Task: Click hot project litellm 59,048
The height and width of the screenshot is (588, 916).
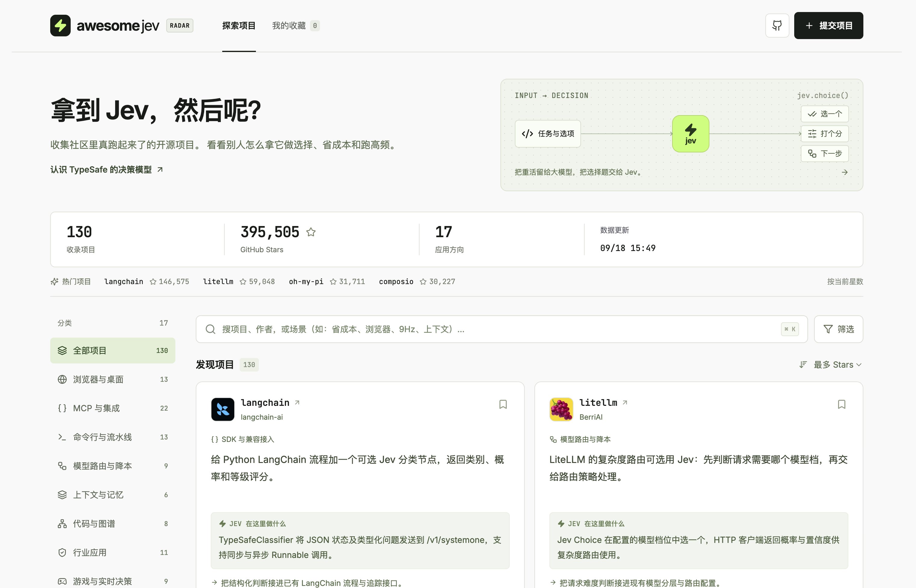Action: [x=239, y=282]
